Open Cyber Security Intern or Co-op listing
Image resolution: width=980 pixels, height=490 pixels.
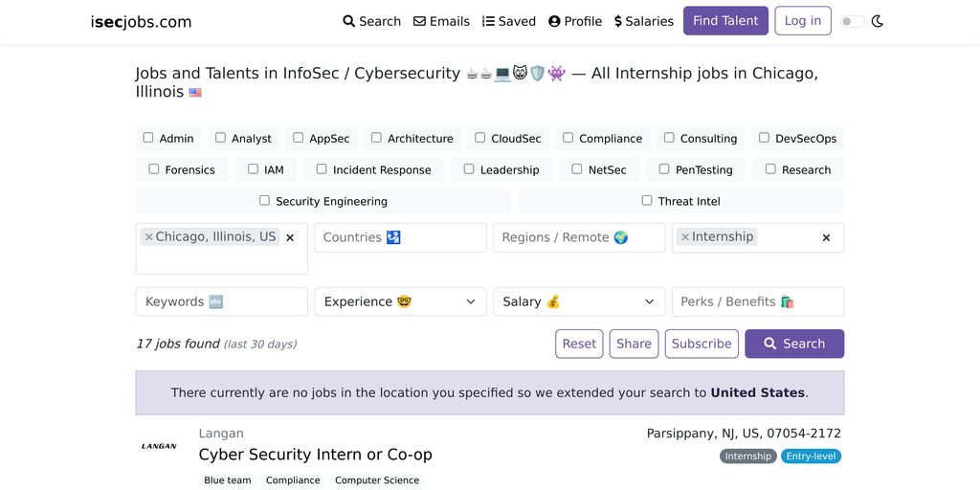315,455
